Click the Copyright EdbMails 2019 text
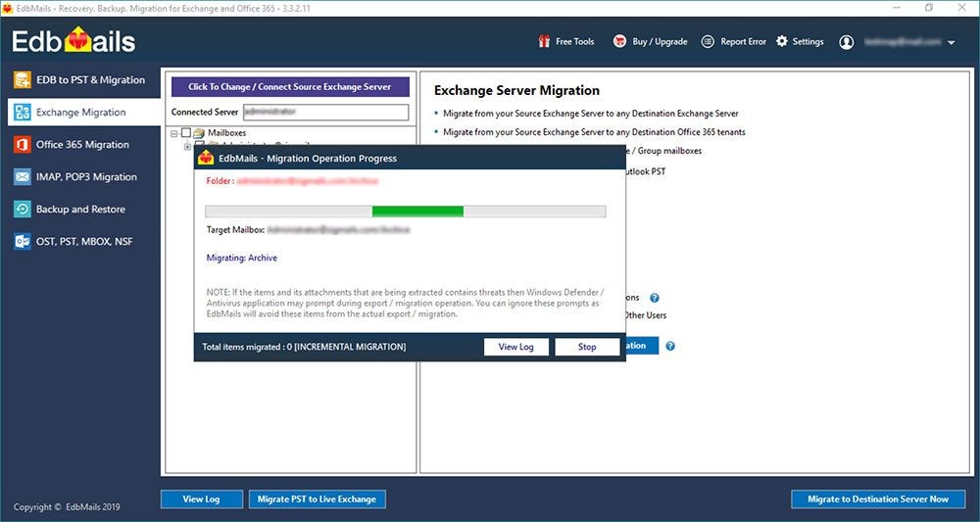 click(x=67, y=507)
